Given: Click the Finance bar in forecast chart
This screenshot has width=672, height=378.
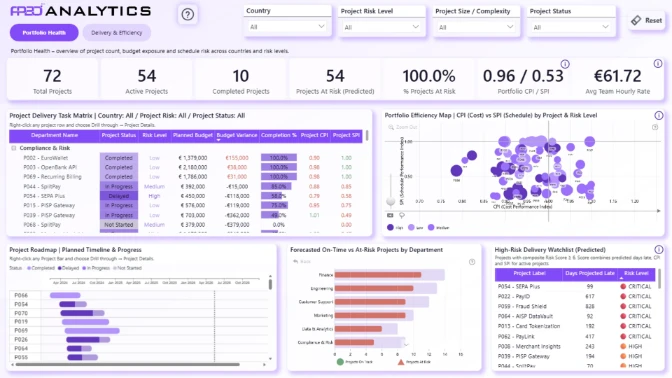Looking at the screenshot, I should pyautogui.click(x=378, y=275).
